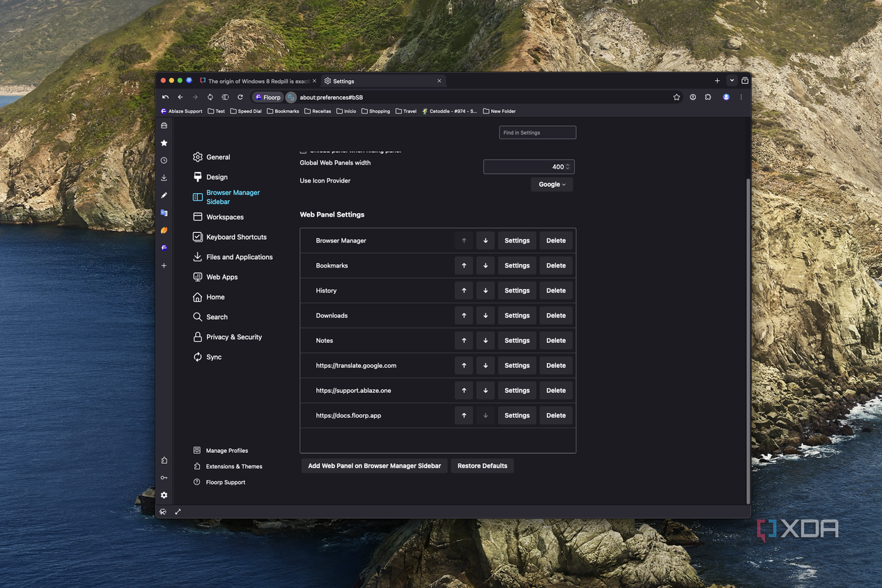Click the link icon next to Floorp badge

[x=291, y=98]
